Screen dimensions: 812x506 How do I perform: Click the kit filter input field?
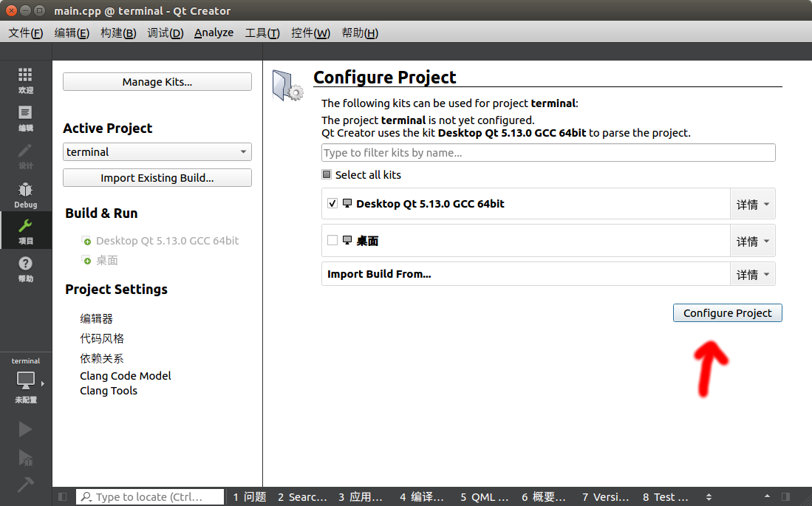pyautogui.click(x=548, y=153)
